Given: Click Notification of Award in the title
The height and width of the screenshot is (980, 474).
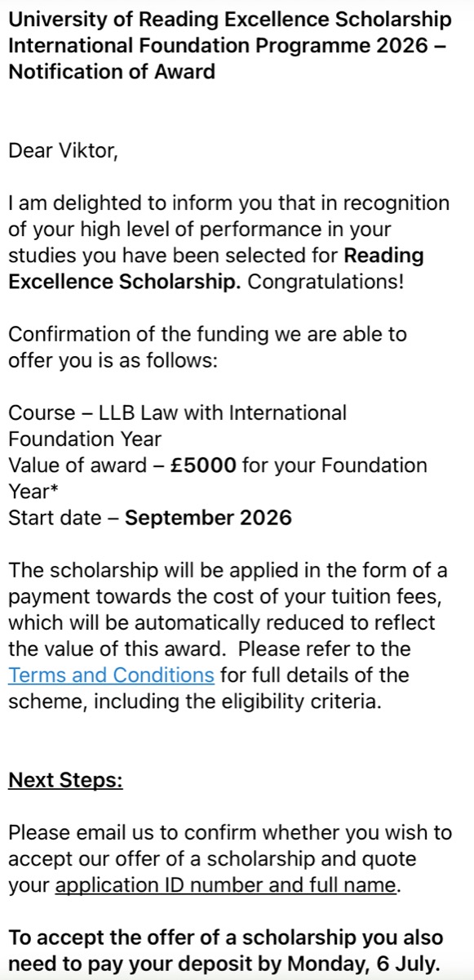Looking at the screenshot, I should (x=112, y=71).
